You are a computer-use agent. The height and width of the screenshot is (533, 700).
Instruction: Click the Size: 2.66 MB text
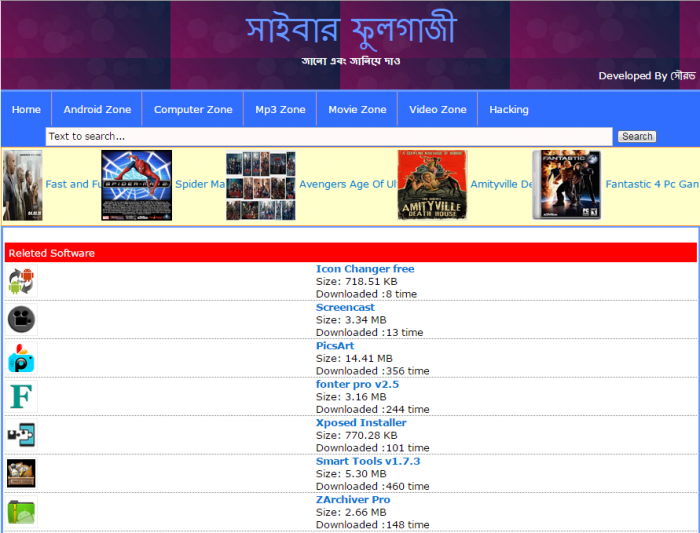[351, 512]
